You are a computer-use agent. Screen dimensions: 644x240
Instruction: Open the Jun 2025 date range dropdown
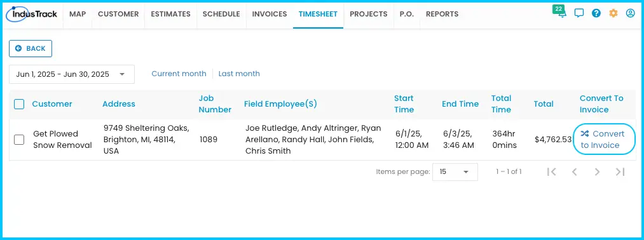72,74
